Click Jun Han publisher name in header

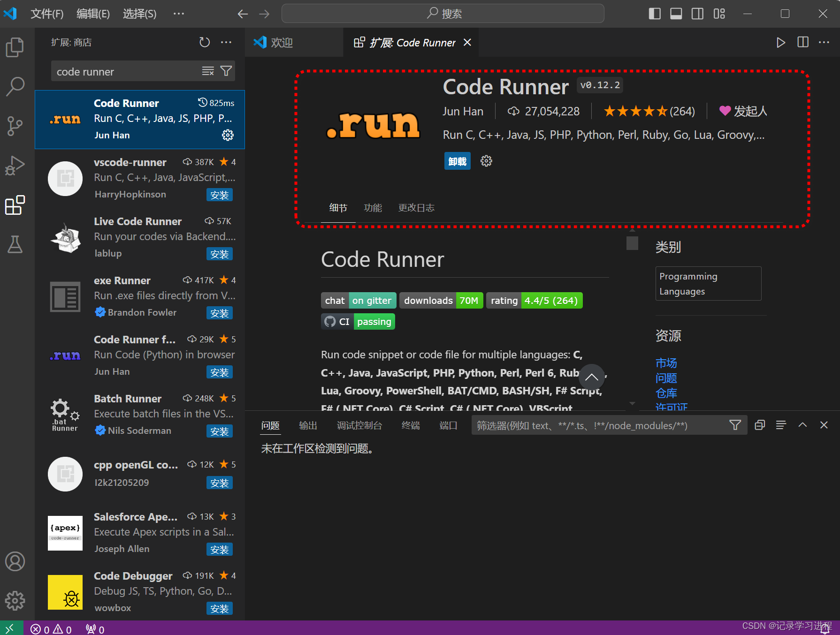click(x=463, y=111)
